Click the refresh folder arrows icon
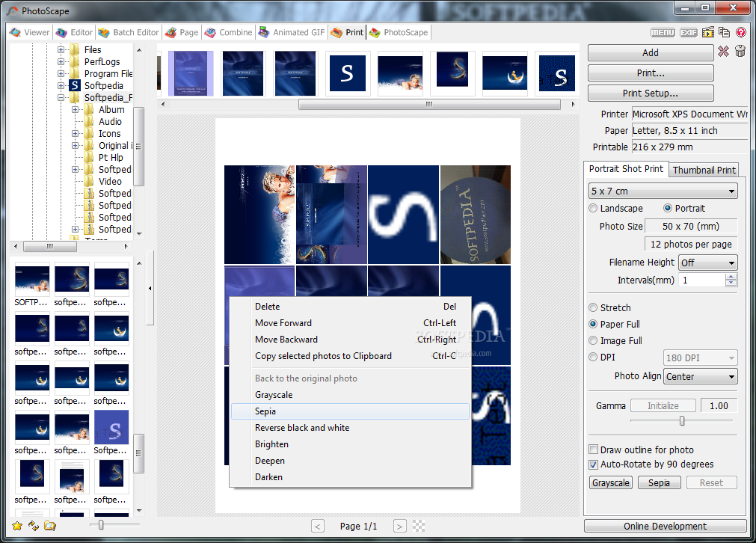This screenshot has height=543, width=756. click(33, 525)
